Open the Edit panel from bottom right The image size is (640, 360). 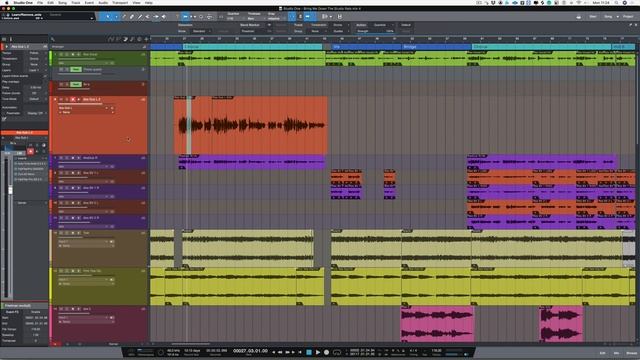click(x=602, y=353)
